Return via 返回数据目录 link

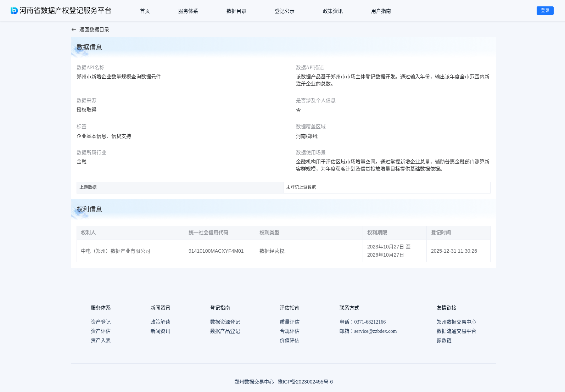pos(94,30)
